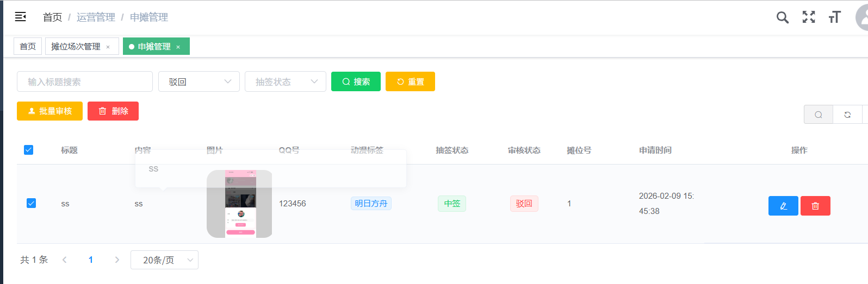
Task: Collapse the sidebar with the hamburger icon
Action: click(21, 17)
